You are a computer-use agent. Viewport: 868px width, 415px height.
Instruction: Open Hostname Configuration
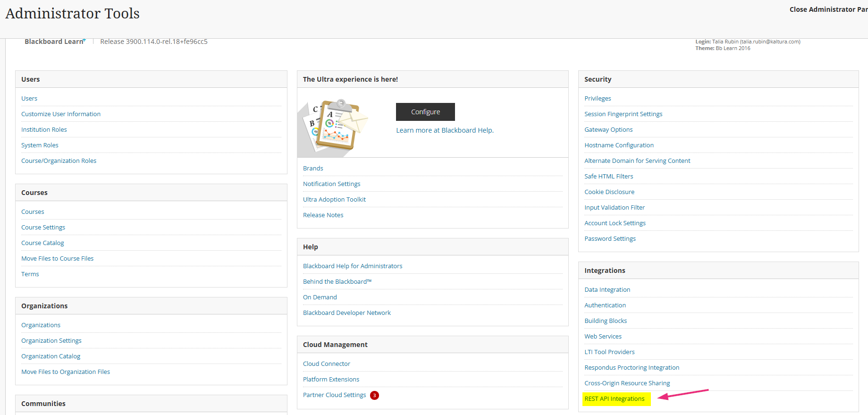pos(619,145)
